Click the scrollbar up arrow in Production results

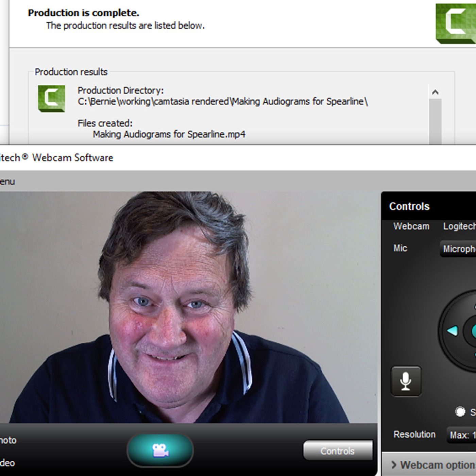(x=435, y=92)
